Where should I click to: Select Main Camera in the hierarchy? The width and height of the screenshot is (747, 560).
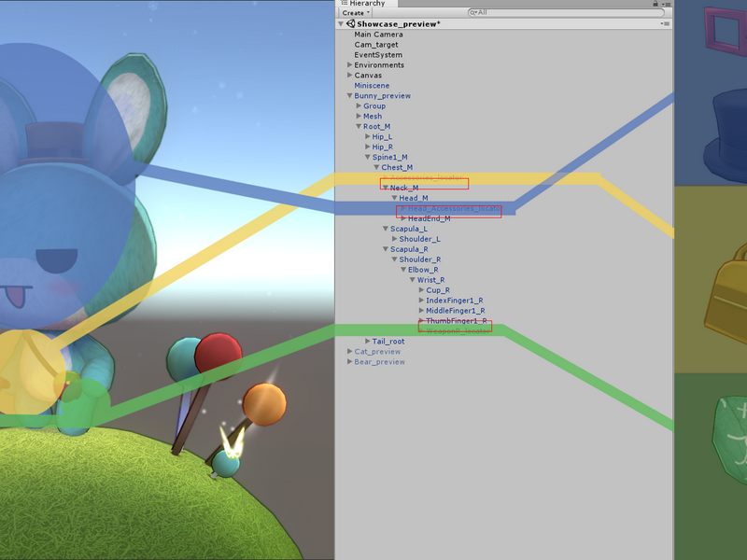click(x=378, y=35)
